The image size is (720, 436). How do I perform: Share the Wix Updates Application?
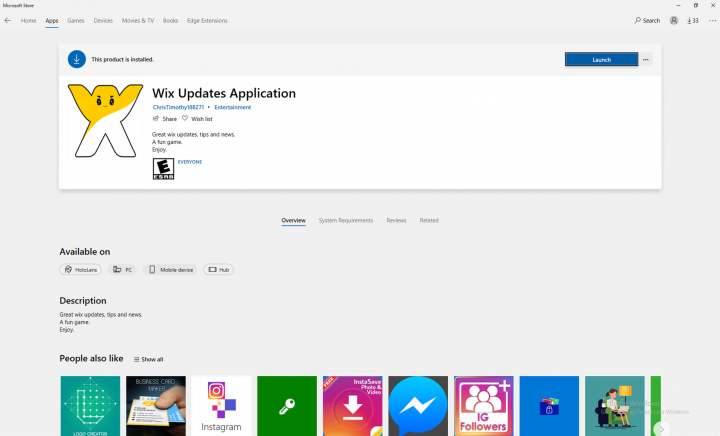click(164, 119)
